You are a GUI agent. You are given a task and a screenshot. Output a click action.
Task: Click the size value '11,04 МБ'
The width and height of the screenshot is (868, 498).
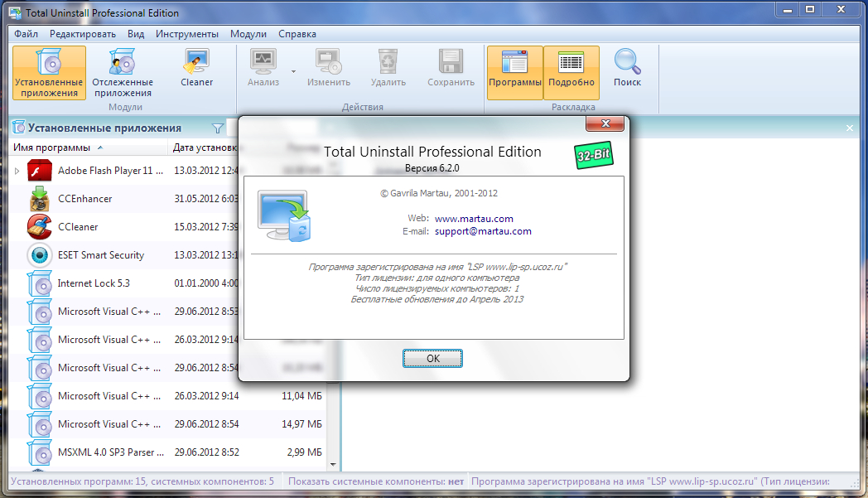coord(301,396)
